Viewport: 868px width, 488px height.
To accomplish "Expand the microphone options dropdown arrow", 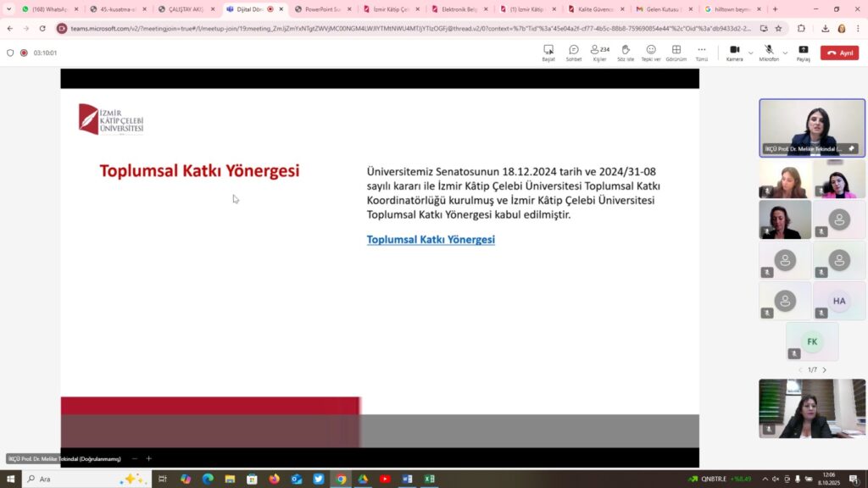I will pos(785,53).
